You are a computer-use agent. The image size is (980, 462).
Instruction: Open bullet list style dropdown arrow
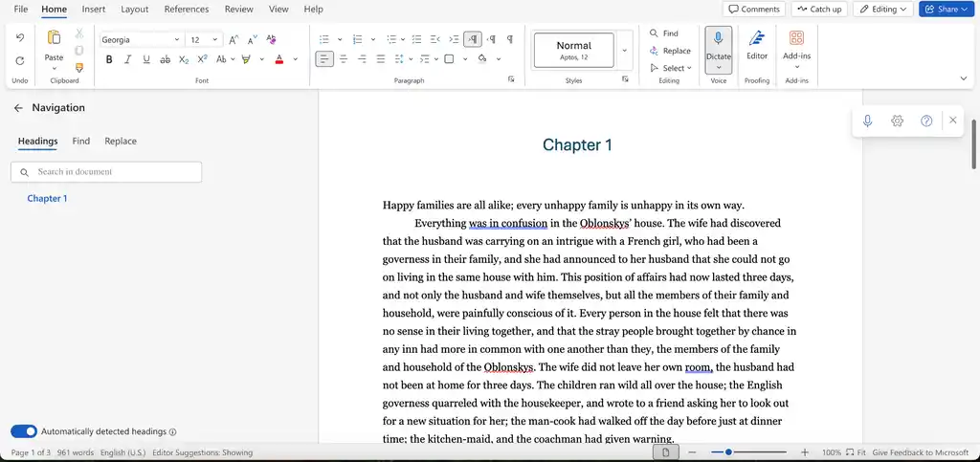click(x=340, y=39)
